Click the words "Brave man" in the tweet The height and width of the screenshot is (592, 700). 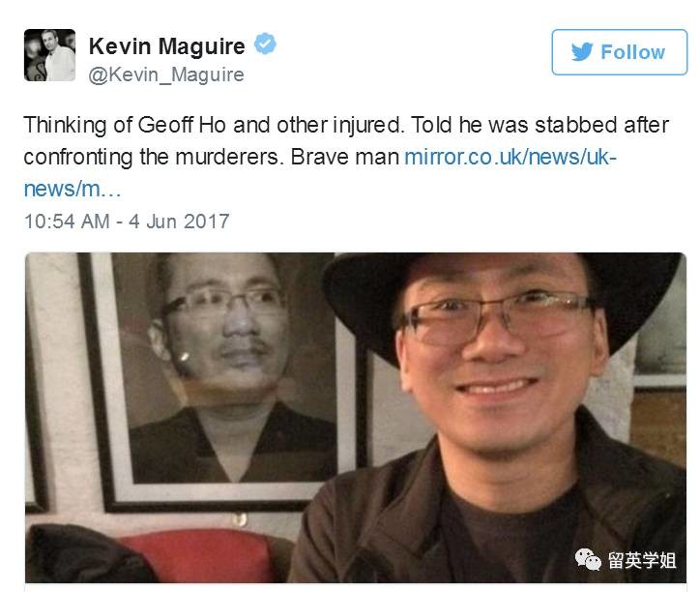tap(344, 158)
